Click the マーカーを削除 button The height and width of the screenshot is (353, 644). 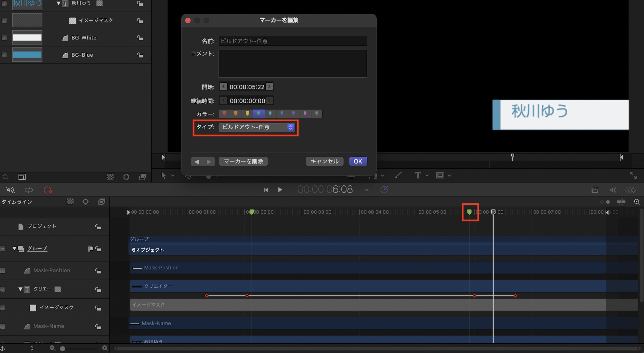(x=243, y=161)
